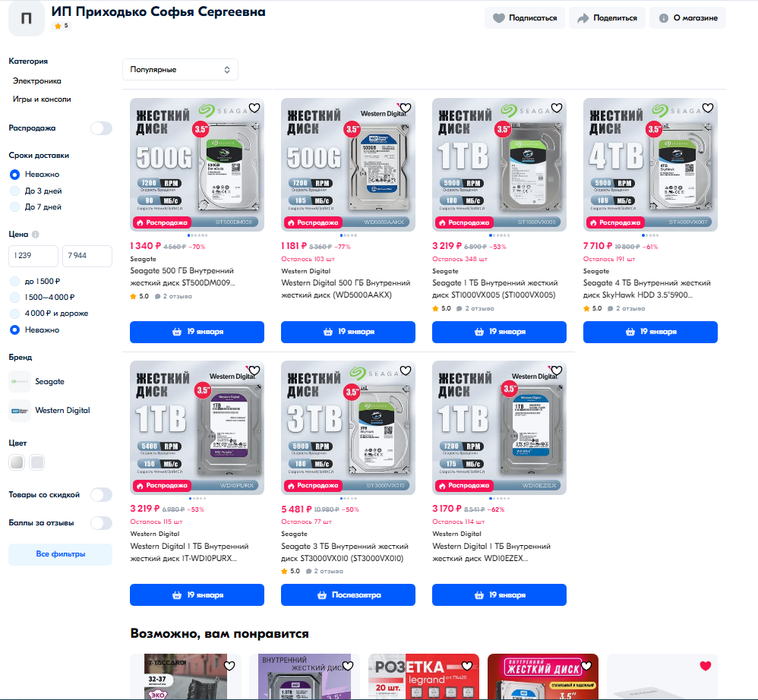The width and height of the screenshot is (758, 700).
Task: Enable the Распродажа toggle
Action: point(101,128)
